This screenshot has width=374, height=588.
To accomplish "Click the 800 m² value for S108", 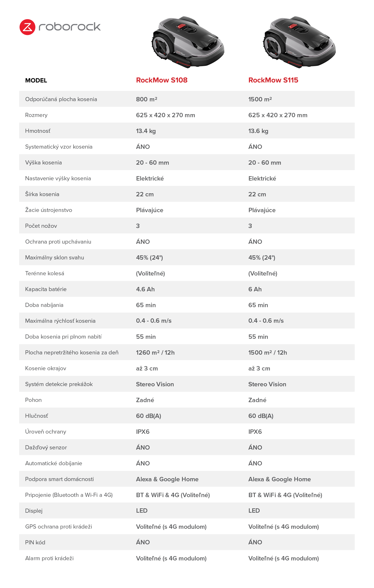I will [147, 99].
